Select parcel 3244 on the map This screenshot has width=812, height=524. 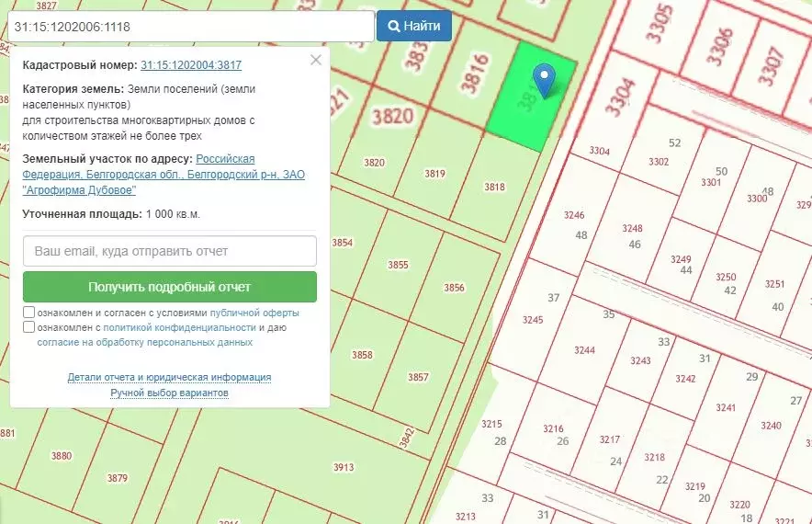pyautogui.click(x=584, y=350)
